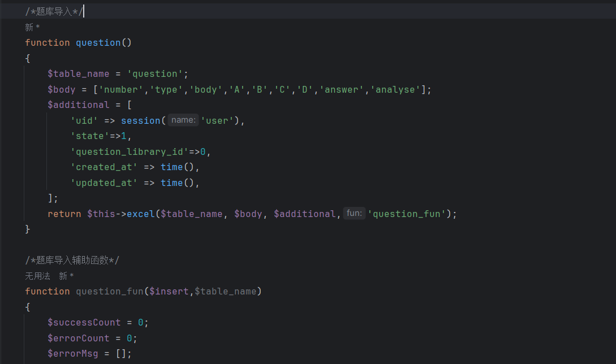Click the session function call
The image size is (616, 364).
point(140,120)
